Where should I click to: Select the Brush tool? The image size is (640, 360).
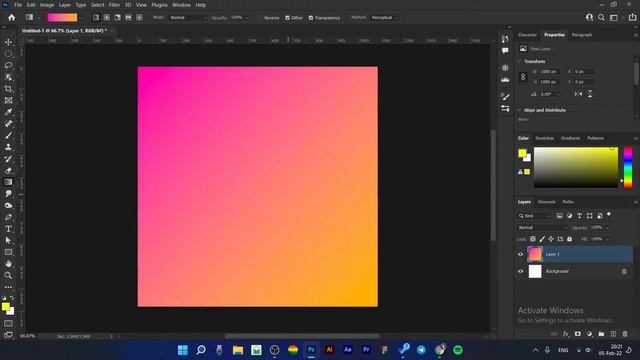click(8, 136)
